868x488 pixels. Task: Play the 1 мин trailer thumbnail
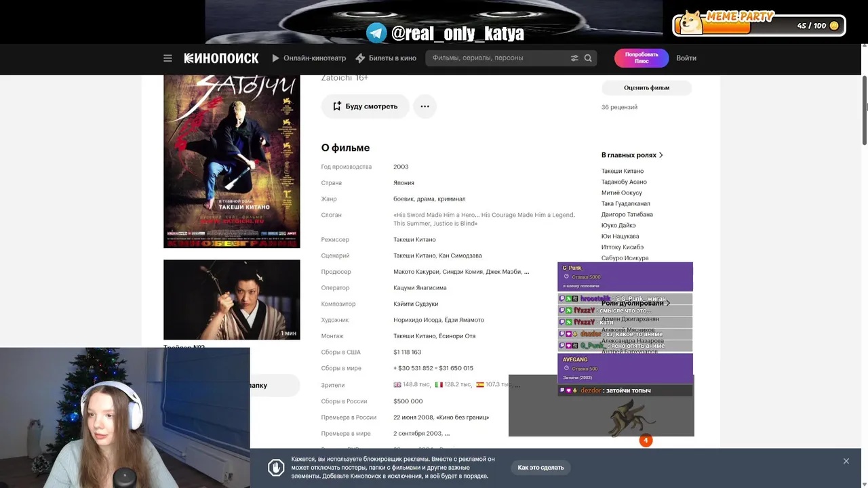(x=232, y=300)
